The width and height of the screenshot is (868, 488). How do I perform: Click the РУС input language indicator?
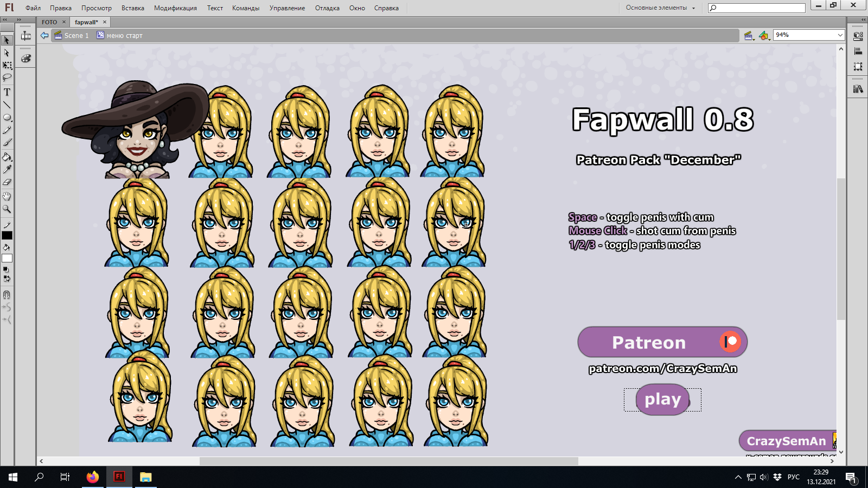pos(794,477)
